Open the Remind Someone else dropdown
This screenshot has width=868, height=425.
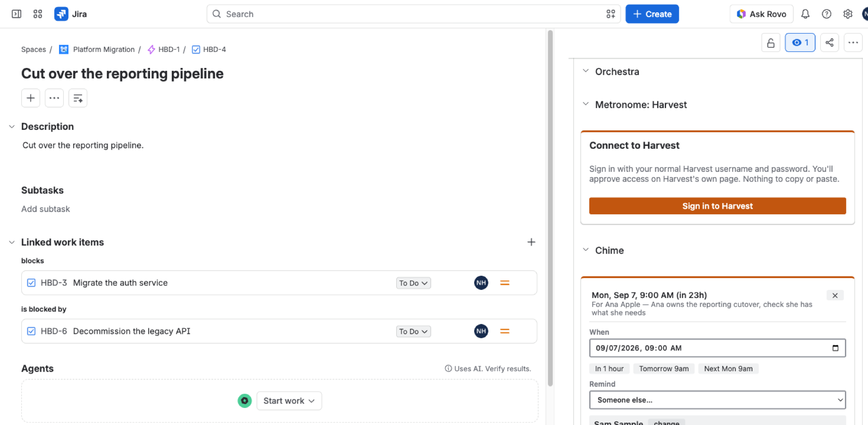click(x=718, y=400)
